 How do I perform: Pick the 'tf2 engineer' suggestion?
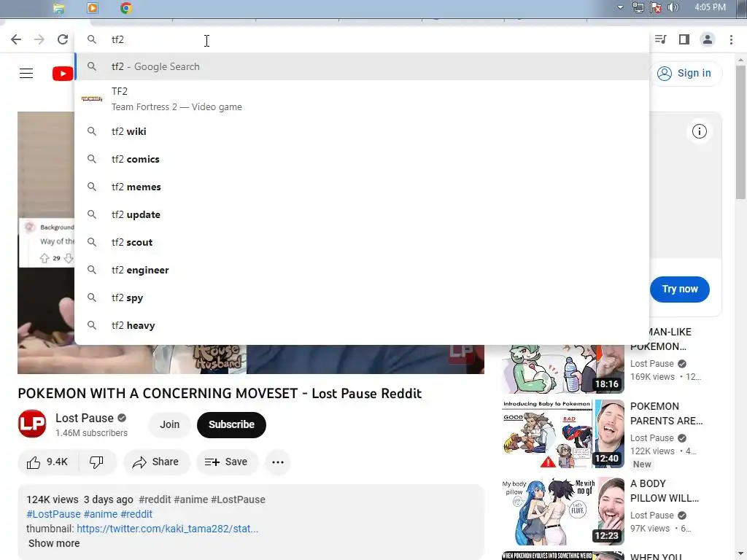pyautogui.click(x=362, y=270)
